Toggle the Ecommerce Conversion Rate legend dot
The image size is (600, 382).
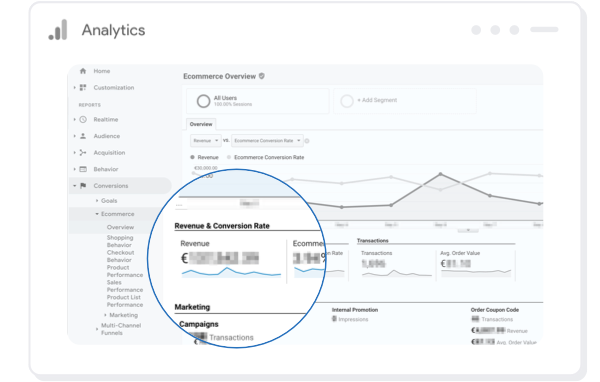pos(229,157)
